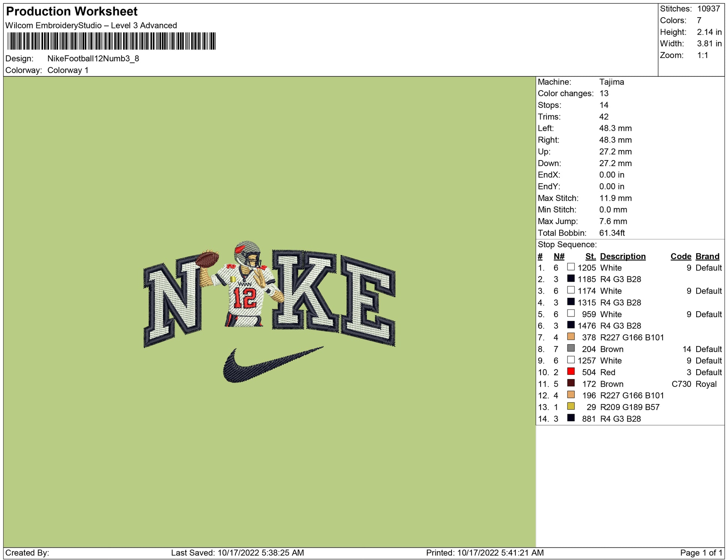Choose the yellow-gold swatch in row 13

pyautogui.click(x=571, y=406)
